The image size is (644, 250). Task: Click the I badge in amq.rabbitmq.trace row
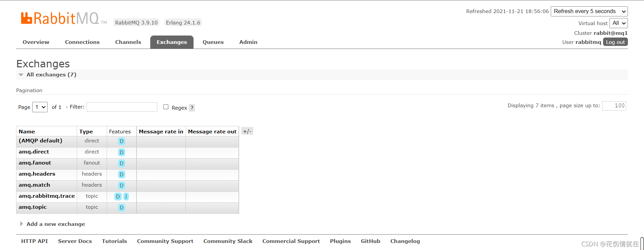(x=126, y=196)
